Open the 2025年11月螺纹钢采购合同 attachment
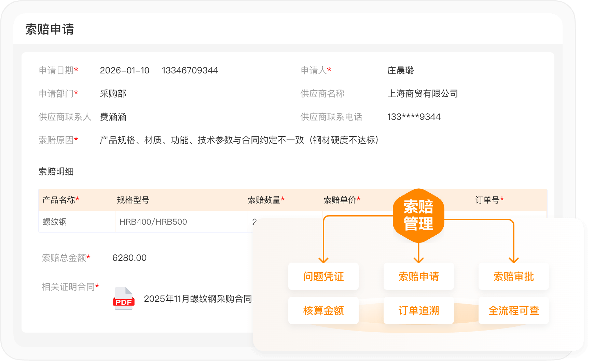This screenshot has height=364, width=594. [x=198, y=299]
